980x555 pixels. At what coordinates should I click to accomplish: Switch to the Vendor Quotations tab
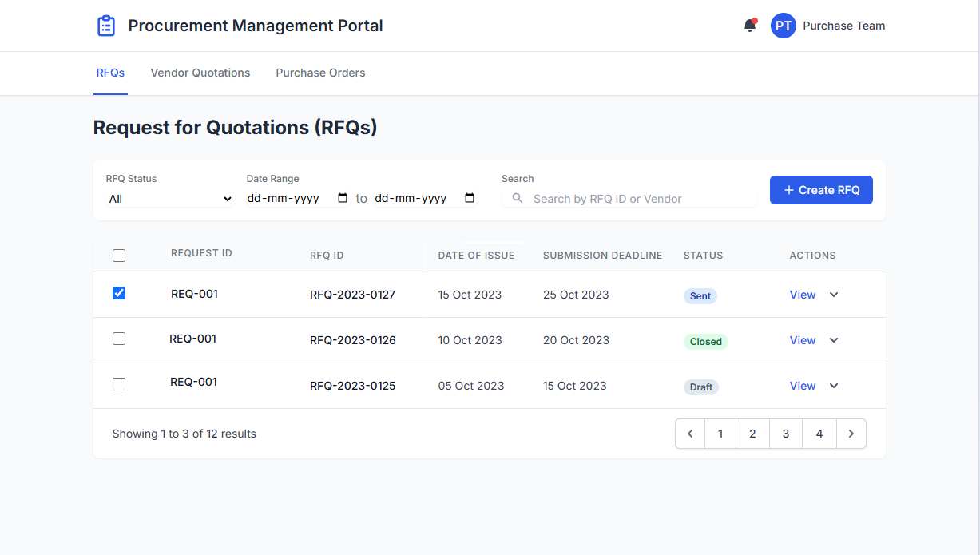pyautogui.click(x=200, y=73)
